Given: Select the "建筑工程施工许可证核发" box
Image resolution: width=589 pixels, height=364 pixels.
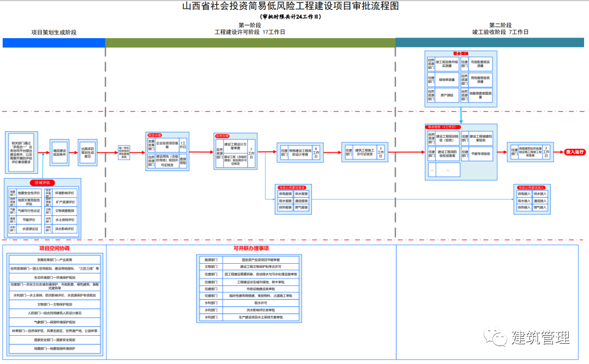Looking at the screenshot, I should pyautogui.click(x=365, y=153).
